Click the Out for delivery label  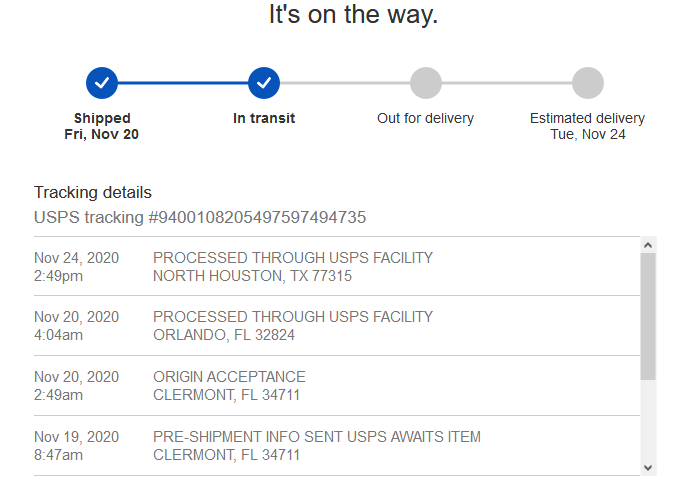426,118
